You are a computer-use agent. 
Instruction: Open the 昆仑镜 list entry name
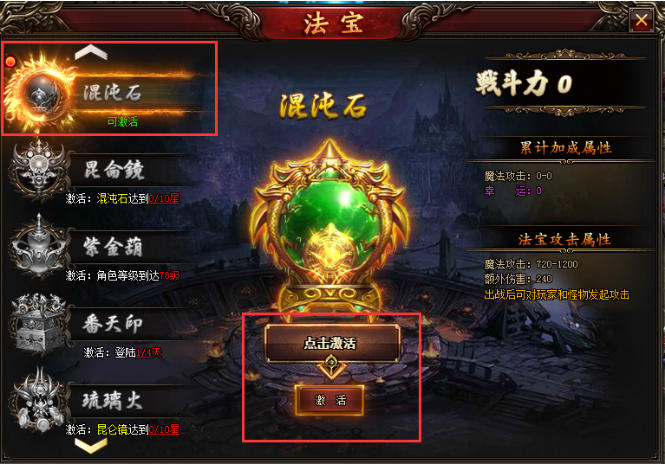click(x=114, y=170)
